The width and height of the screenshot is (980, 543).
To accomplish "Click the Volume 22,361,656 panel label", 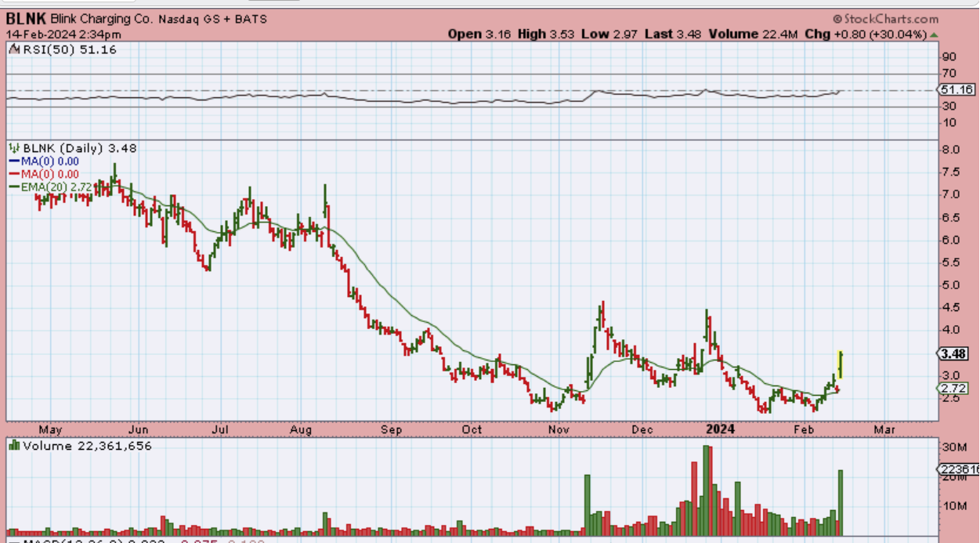I will tap(86, 446).
